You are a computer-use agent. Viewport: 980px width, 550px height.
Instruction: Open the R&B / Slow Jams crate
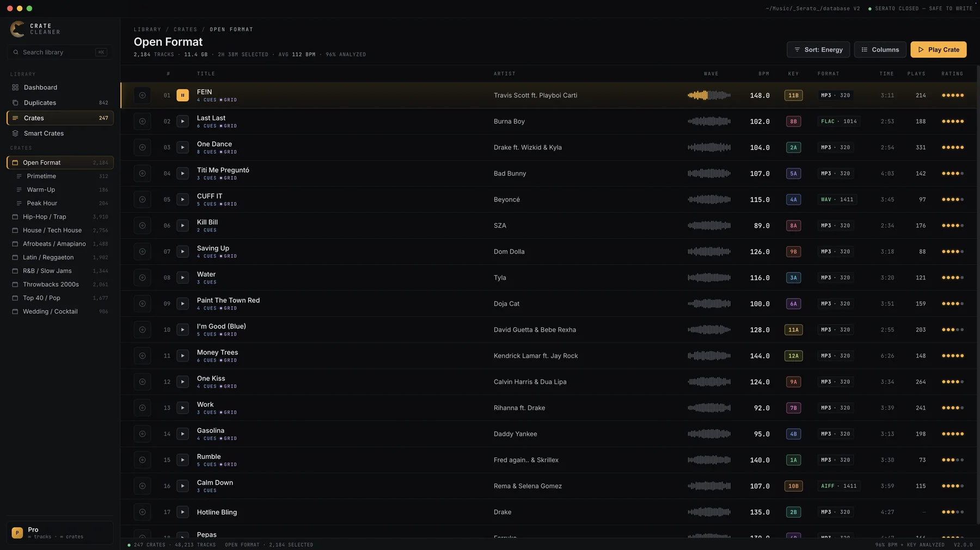pos(60,271)
